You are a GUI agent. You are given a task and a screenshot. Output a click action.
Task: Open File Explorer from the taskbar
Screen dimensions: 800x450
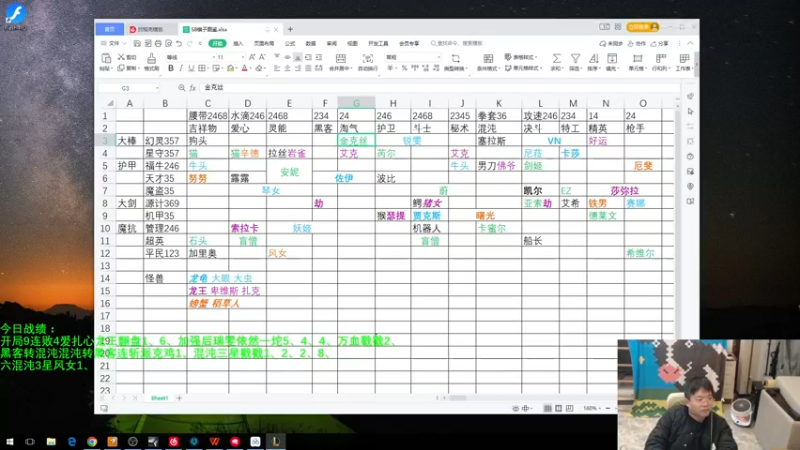pyautogui.click(x=51, y=441)
